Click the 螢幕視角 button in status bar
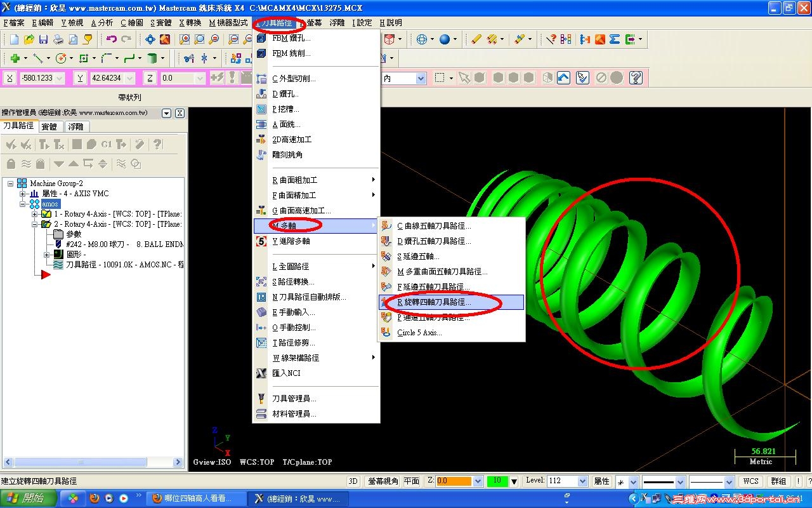 (x=383, y=481)
